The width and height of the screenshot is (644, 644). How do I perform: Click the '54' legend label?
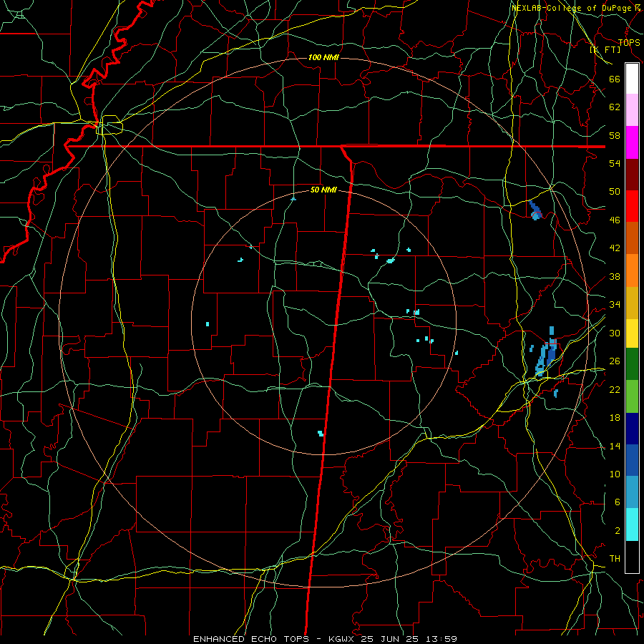point(615,163)
